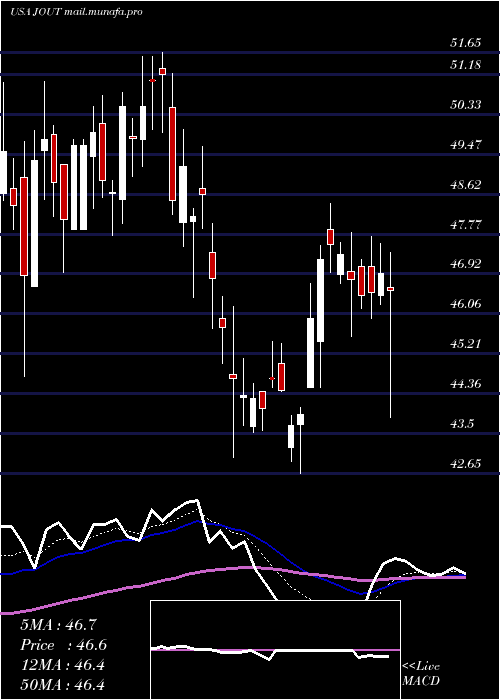The image size is (500, 700).
Task: Click the 45.21 price level label
Action: (465, 344)
